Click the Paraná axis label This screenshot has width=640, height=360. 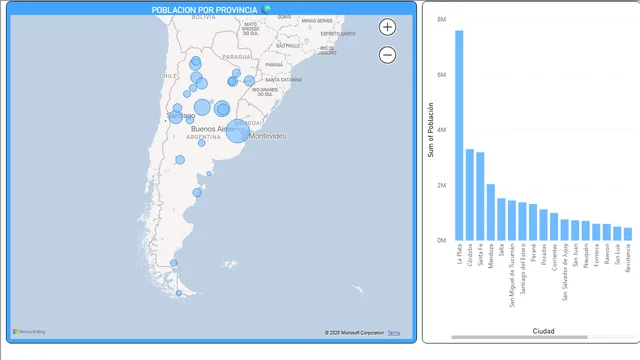[533, 253]
